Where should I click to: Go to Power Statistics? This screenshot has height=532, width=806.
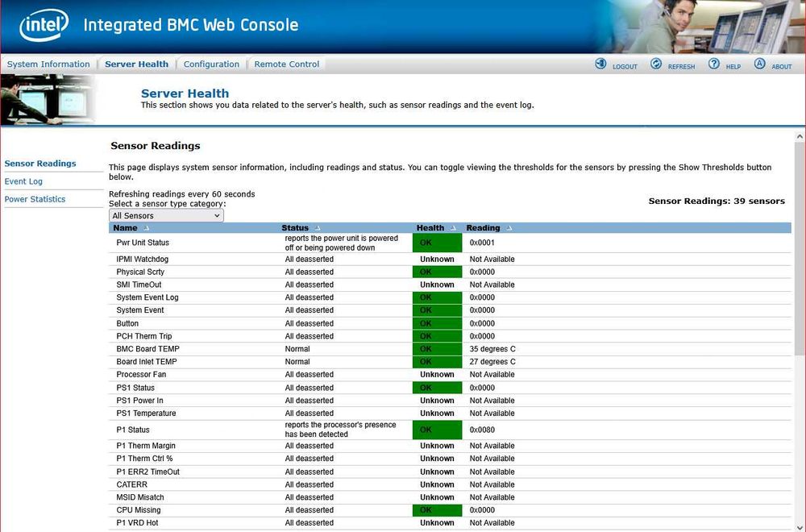click(35, 199)
